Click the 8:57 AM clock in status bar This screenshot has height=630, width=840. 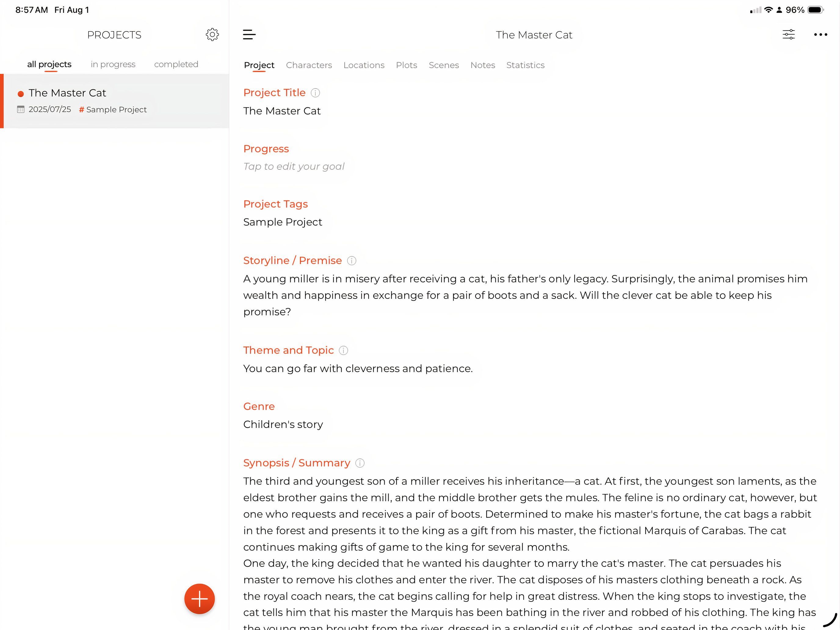[31, 10]
